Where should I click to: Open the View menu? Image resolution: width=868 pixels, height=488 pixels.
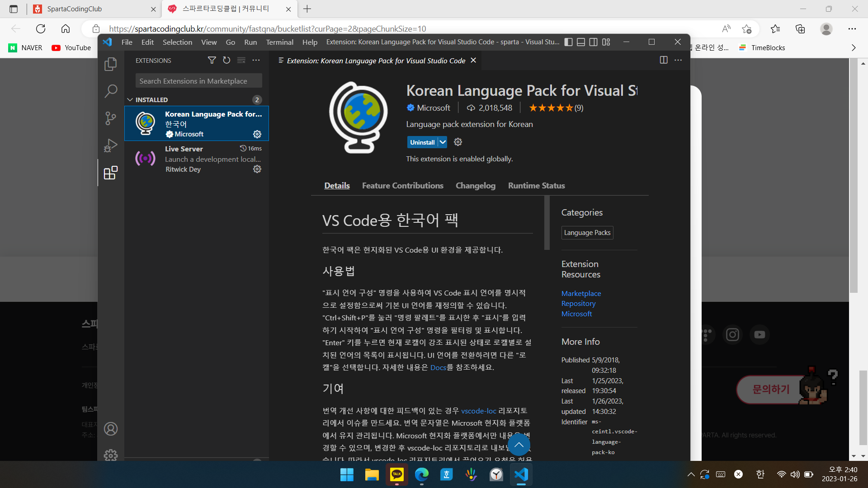[209, 42]
